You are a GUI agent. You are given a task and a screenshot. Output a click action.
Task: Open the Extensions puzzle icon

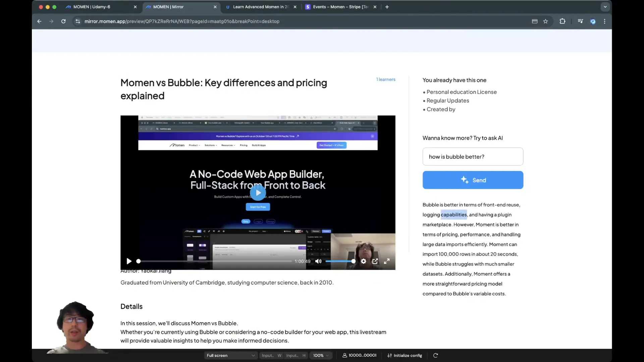point(562,21)
